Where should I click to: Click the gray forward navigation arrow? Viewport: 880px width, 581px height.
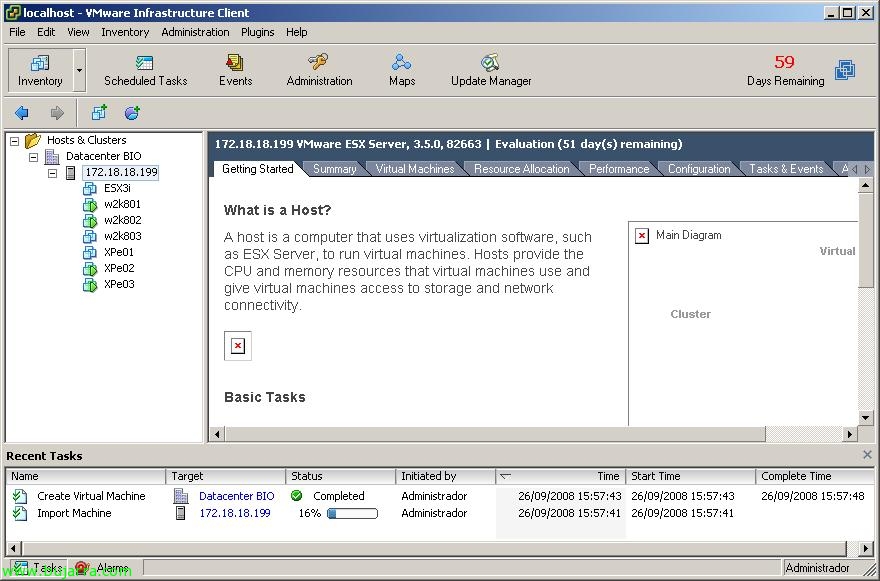tap(57, 113)
